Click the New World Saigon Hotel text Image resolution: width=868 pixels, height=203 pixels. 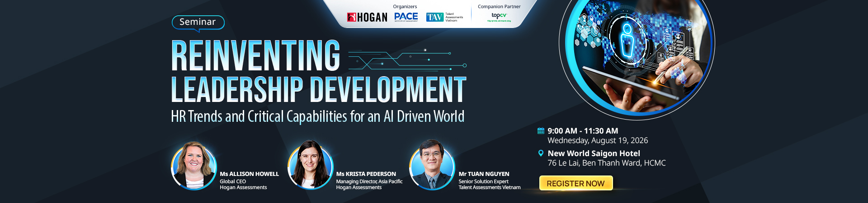[x=594, y=153]
